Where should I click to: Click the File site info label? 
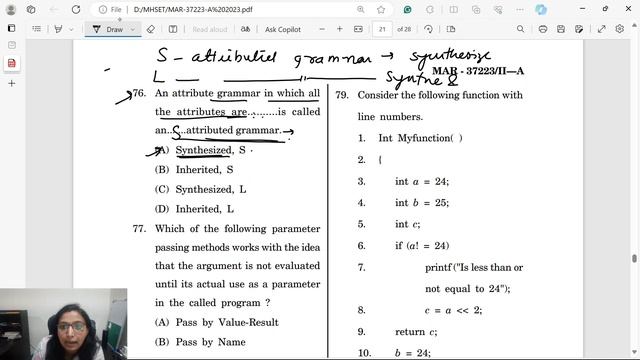(x=111, y=9)
